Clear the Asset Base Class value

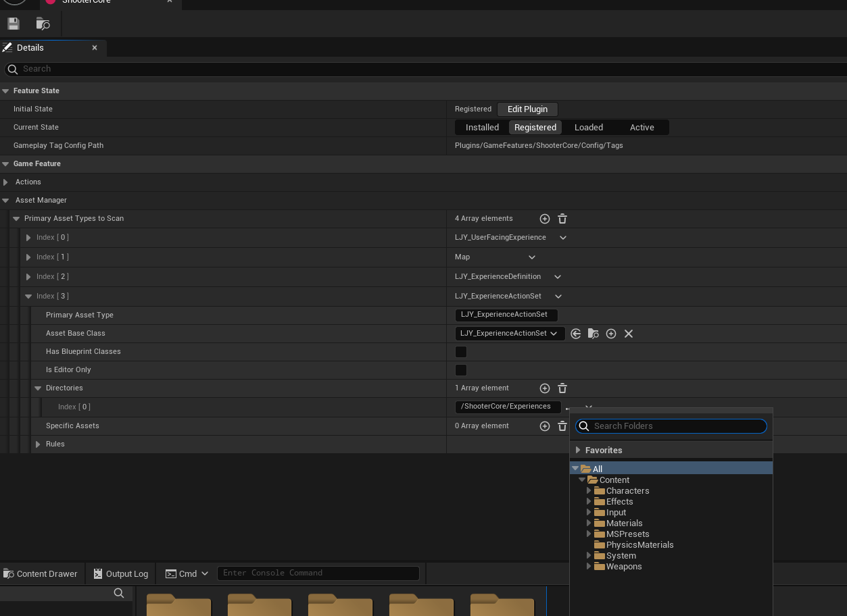[x=629, y=334]
